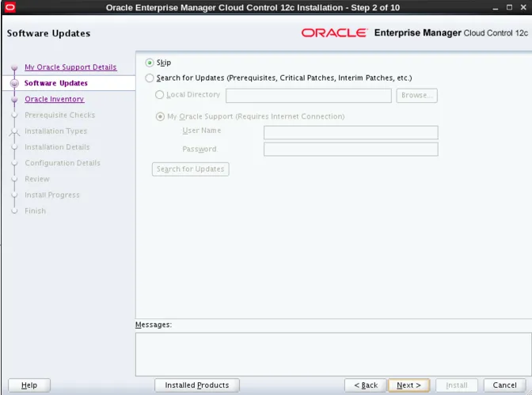Click the Installation Details step label
Screen dimensions: 532x395
(x=57, y=147)
